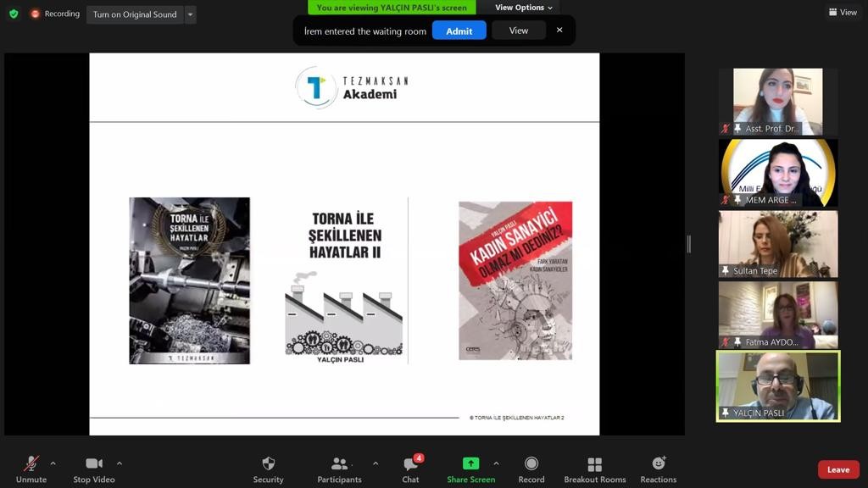Click the Recording indicator
The image size is (868, 488).
[55, 14]
